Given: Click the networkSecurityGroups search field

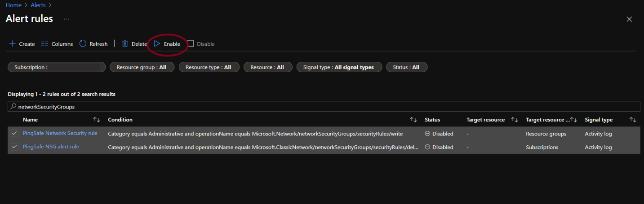Looking at the screenshot, I should tap(324, 107).
